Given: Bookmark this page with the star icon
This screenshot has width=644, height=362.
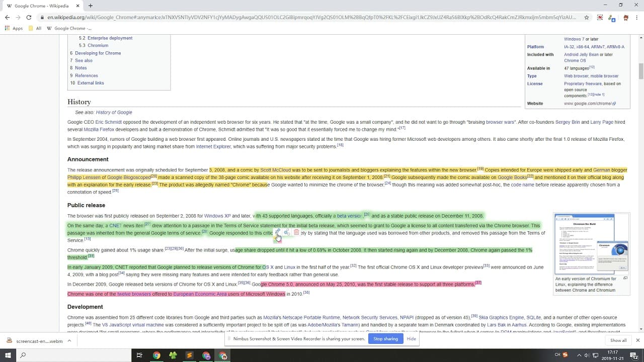Looking at the screenshot, I should 587,17.
